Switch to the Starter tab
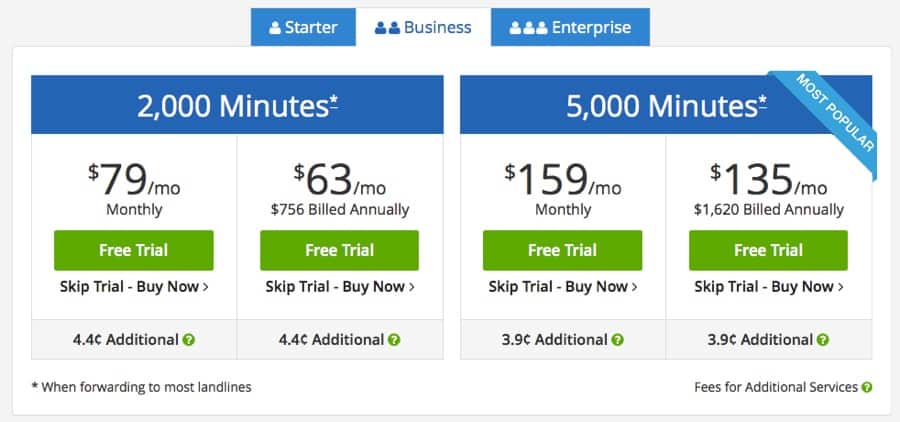 [x=303, y=27]
